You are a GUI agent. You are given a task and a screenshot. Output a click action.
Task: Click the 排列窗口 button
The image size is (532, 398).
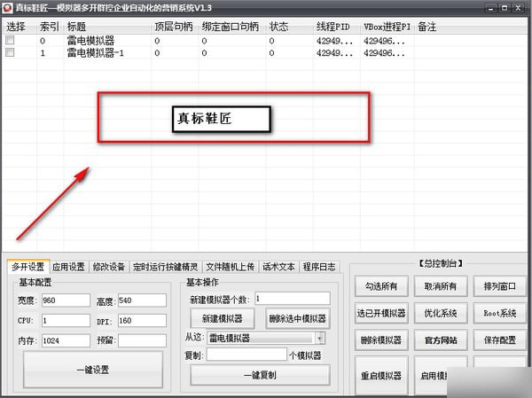(x=500, y=286)
